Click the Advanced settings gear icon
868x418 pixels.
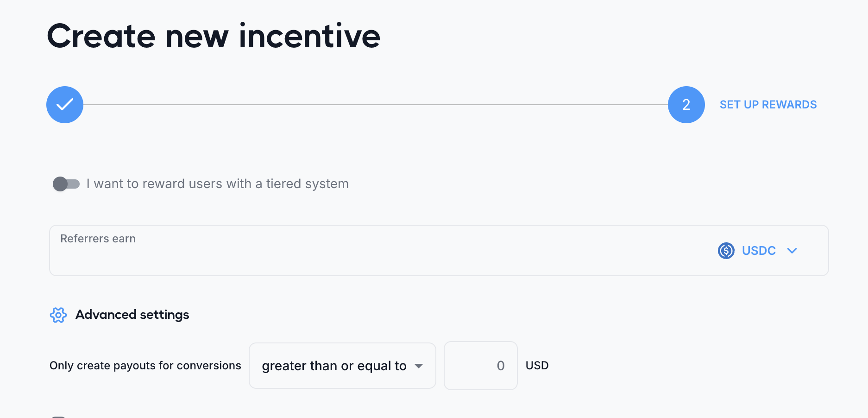tap(58, 315)
